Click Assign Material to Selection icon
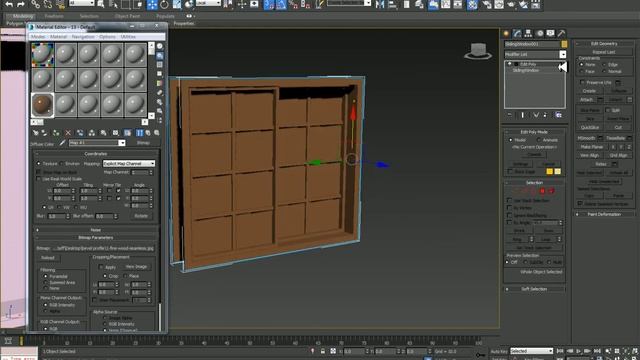This screenshot has width=640, height=360. click(x=56, y=133)
